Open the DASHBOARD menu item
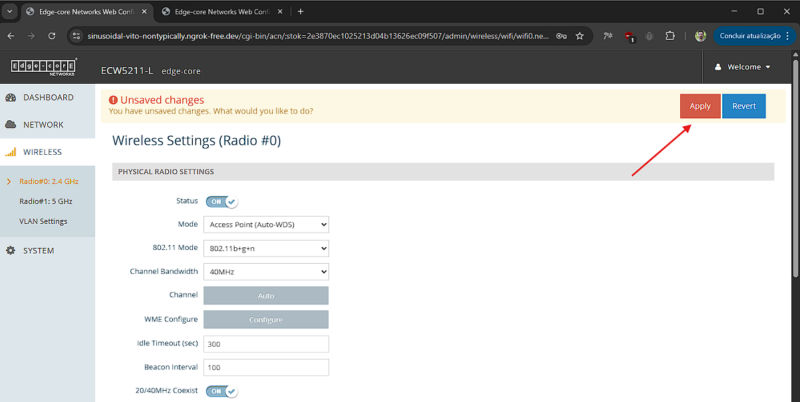This screenshot has width=800, height=402. [x=47, y=97]
